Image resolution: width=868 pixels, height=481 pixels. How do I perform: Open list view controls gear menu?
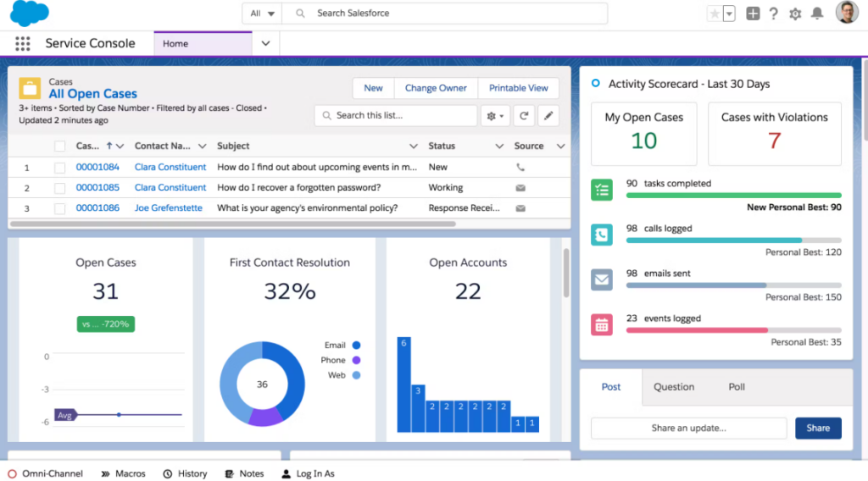click(x=495, y=115)
